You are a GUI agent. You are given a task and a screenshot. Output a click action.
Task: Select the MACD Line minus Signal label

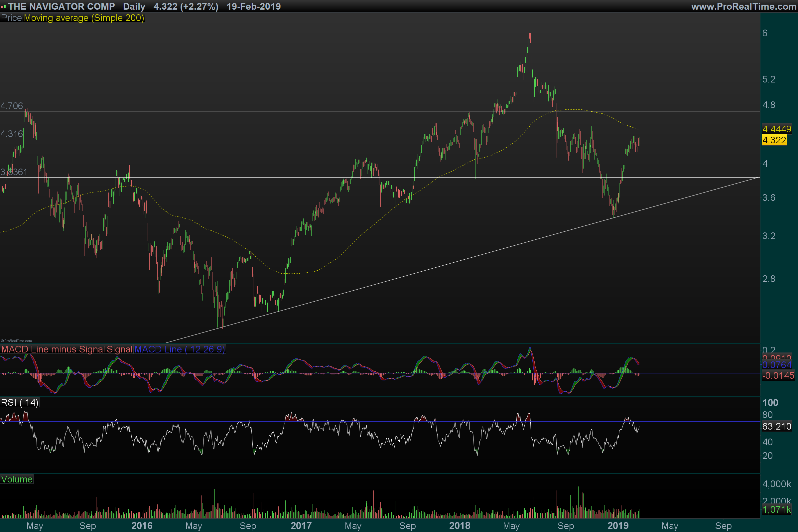53,349
